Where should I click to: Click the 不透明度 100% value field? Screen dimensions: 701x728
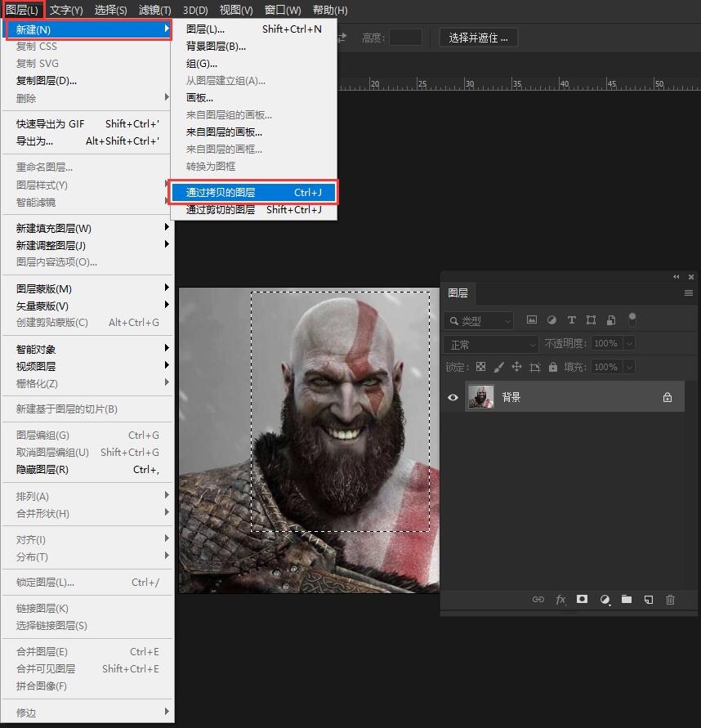coord(607,343)
